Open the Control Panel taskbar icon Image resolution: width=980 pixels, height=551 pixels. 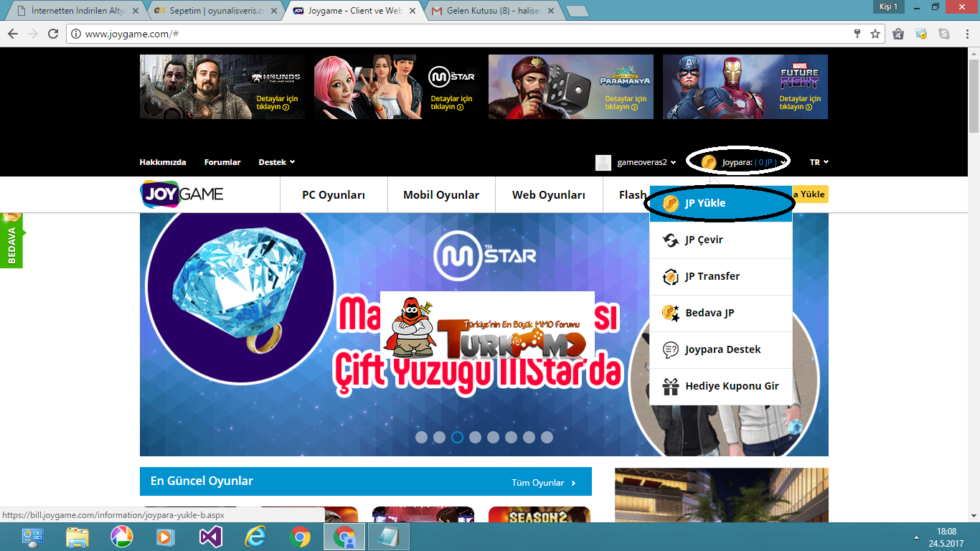click(x=33, y=537)
